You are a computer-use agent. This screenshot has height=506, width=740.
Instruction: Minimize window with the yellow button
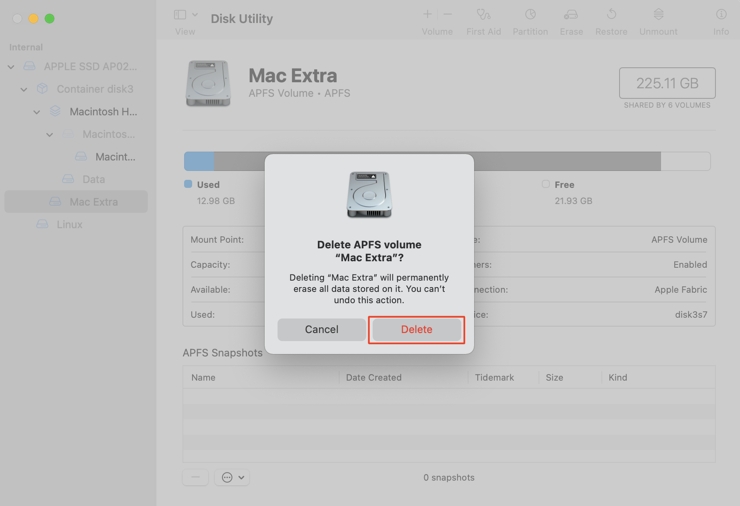click(33, 18)
